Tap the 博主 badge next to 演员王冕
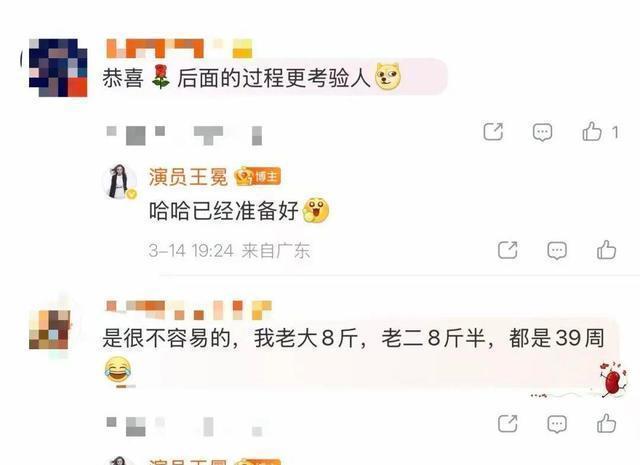640x465 pixels. coord(258,176)
